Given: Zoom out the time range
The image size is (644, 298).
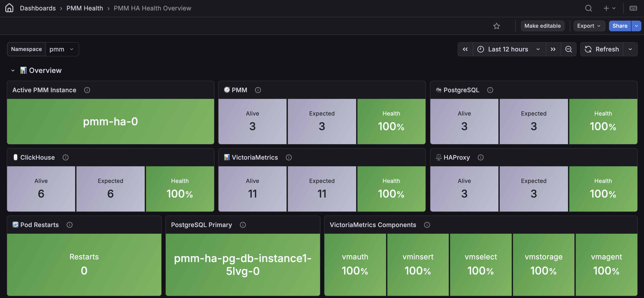Looking at the screenshot, I should (x=568, y=49).
